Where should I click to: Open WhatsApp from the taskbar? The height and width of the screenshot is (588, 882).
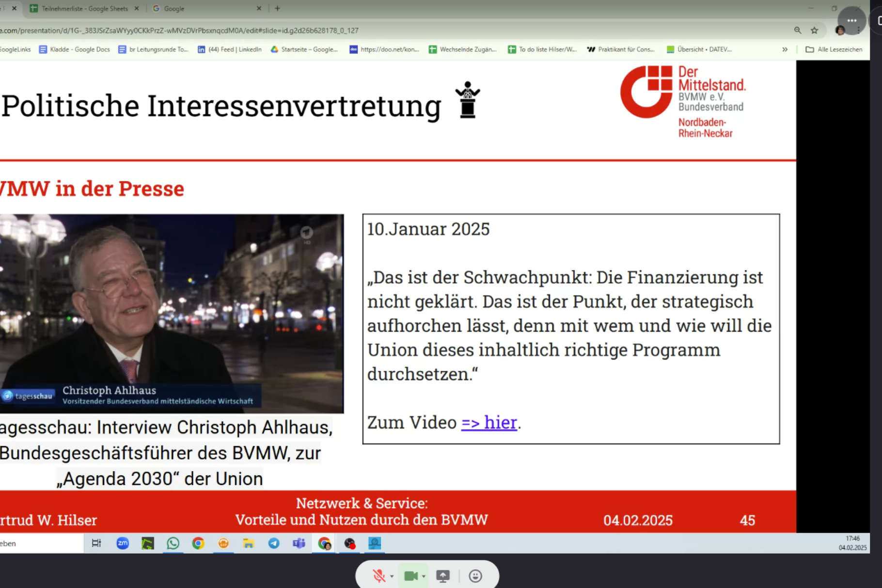click(173, 543)
